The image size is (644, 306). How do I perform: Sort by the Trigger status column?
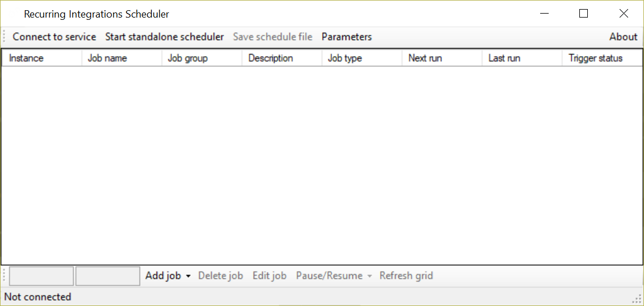(x=601, y=58)
